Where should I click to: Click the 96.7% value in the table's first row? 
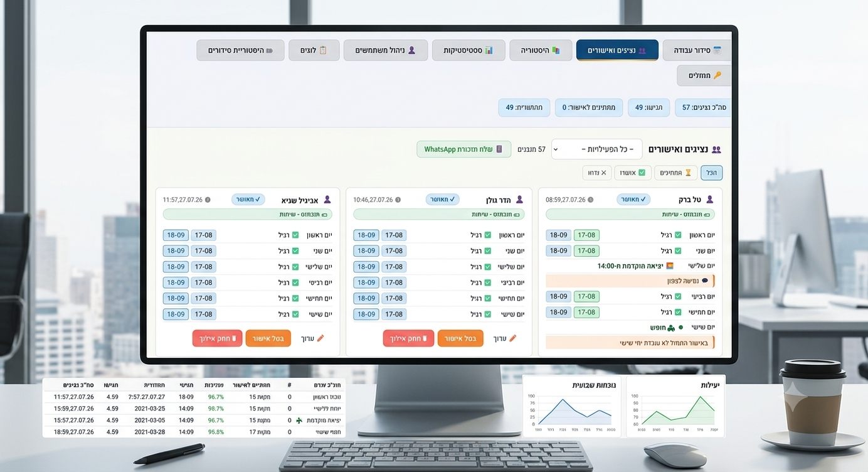tap(216, 397)
